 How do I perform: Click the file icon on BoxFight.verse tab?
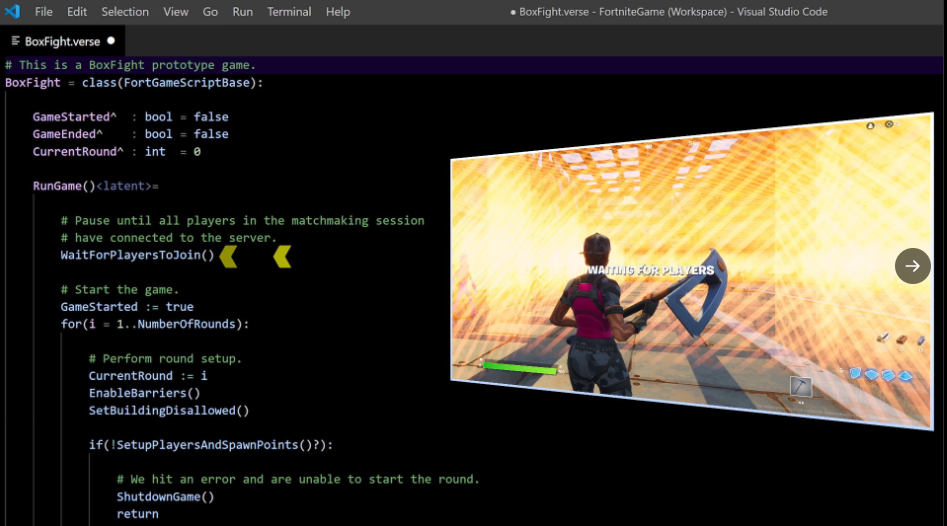[x=15, y=42]
